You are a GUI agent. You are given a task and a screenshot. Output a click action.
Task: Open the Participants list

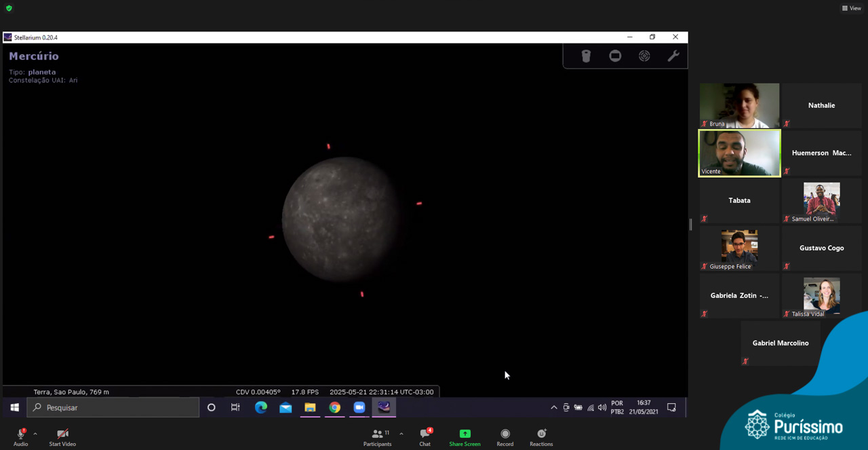(x=377, y=437)
